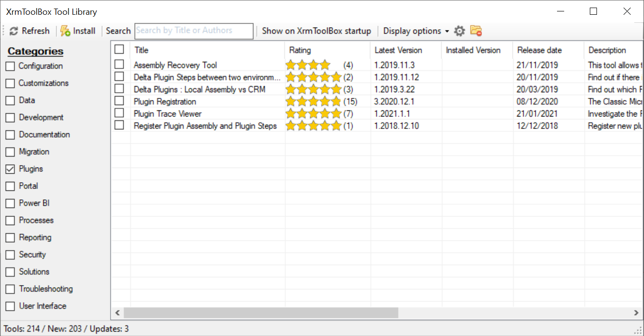Screen dimensions: 644x336
Task: Check the User Interface category
Action: [x=10, y=306]
